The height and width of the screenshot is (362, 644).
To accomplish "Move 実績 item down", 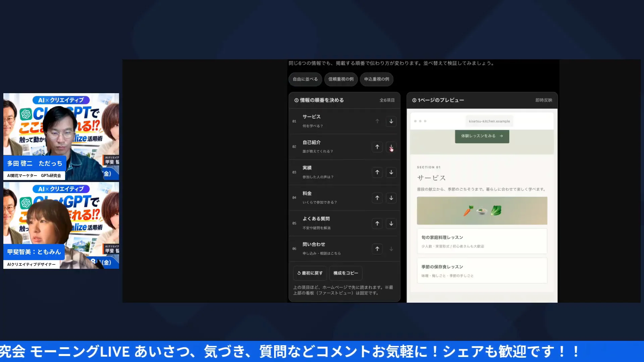I will 391,172.
